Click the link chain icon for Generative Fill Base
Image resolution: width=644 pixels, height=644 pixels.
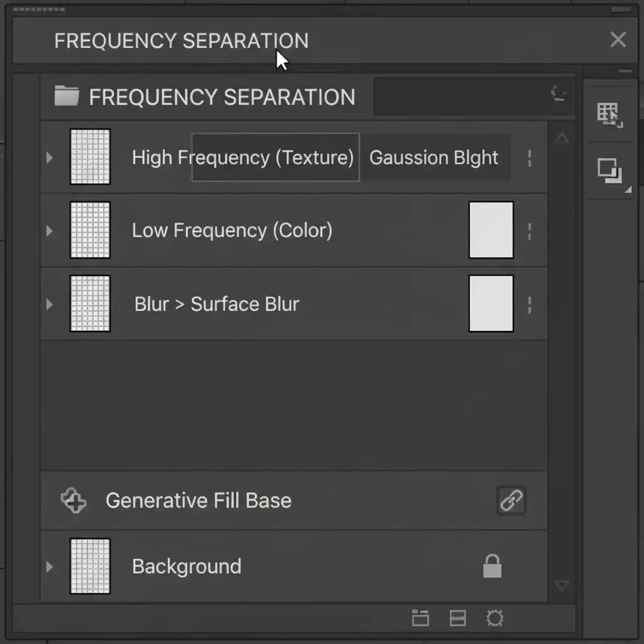coord(511,501)
